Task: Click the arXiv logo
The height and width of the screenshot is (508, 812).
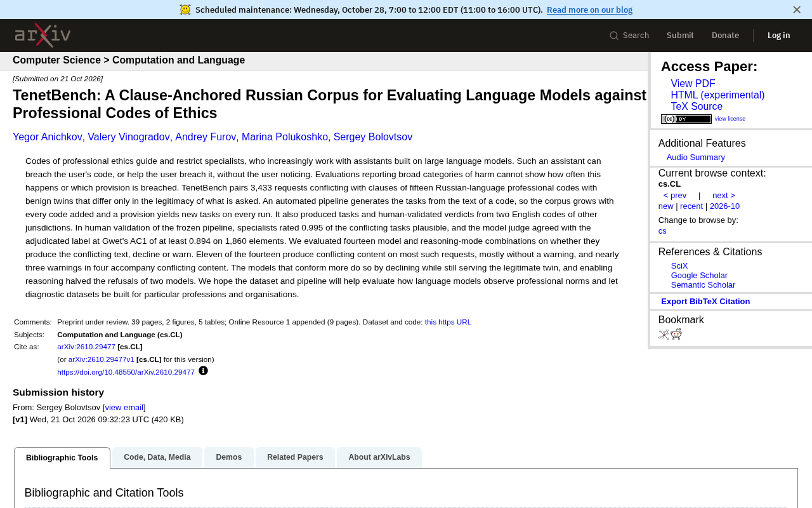Action: (43, 35)
